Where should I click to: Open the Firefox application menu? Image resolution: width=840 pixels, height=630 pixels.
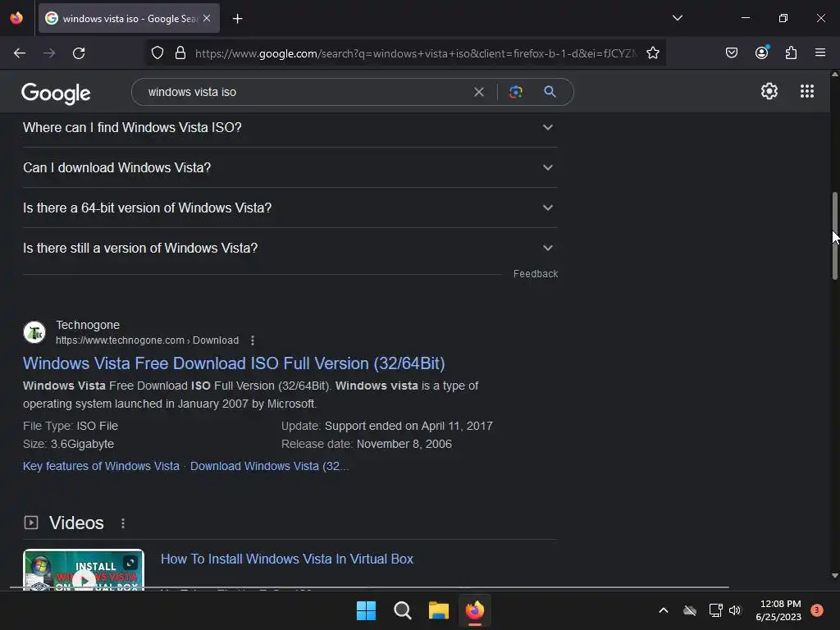coord(820,52)
